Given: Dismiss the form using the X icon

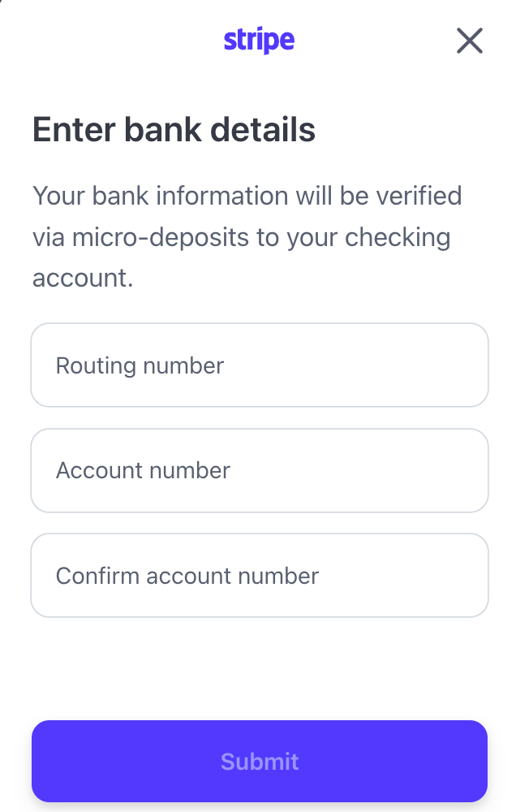Looking at the screenshot, I should pos(469,41).
